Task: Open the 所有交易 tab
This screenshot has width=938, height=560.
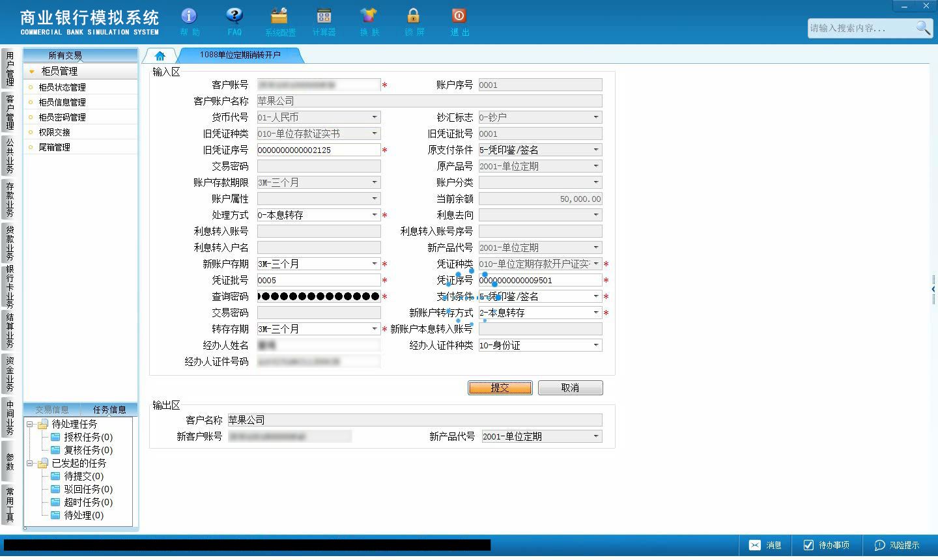Action: (x=65, y=55)
